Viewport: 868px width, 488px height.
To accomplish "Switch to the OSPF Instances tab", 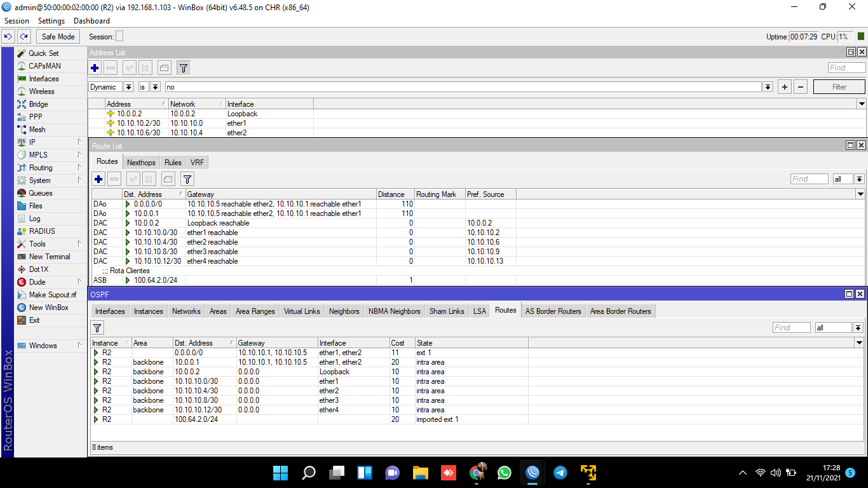I will coord(148,311).
